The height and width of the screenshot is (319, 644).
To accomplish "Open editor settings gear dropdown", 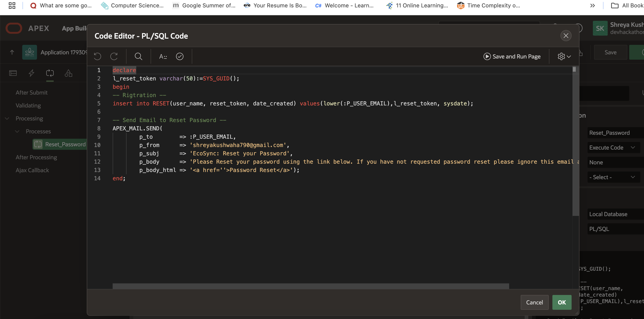I will click(x=564, y=56).
